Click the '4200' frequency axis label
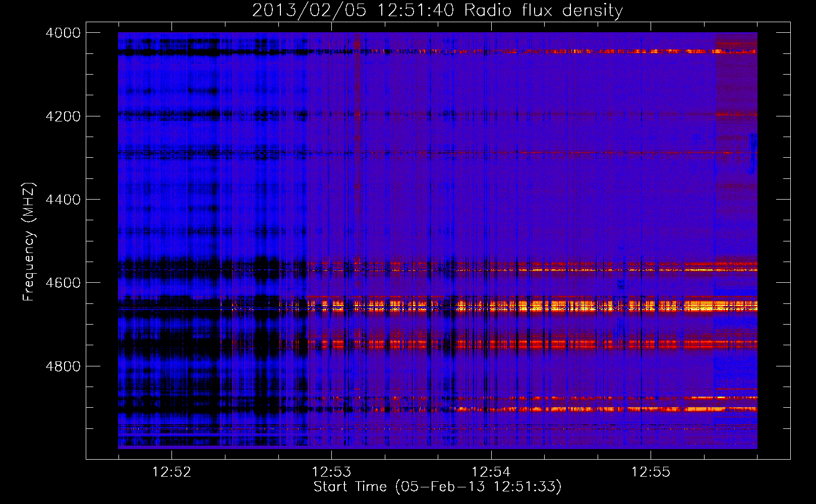 click(63, 116)
